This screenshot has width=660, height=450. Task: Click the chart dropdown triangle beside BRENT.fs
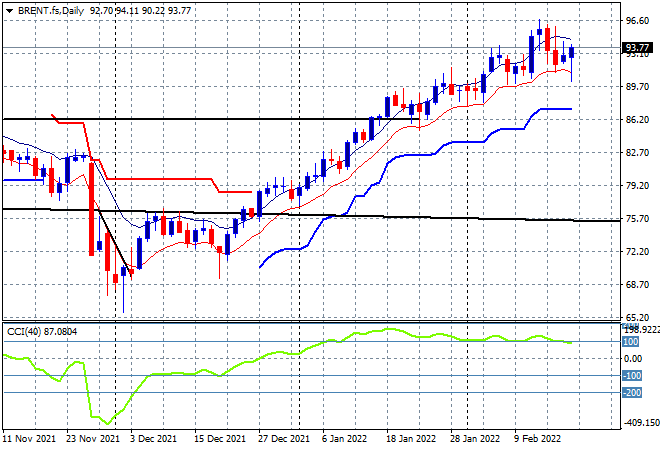pyautogui.click(x=9, y=11)
